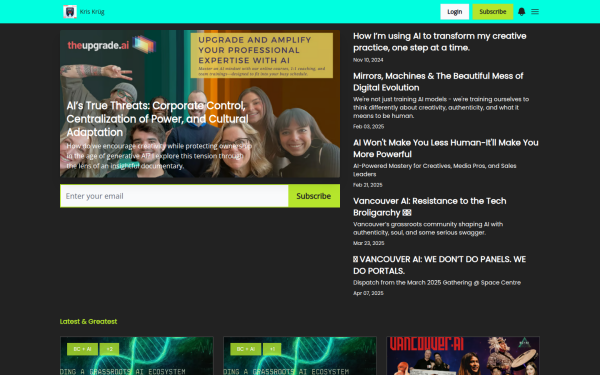
Task: Open the Vancouver AI card thumbnail
Action: (463, 356)
